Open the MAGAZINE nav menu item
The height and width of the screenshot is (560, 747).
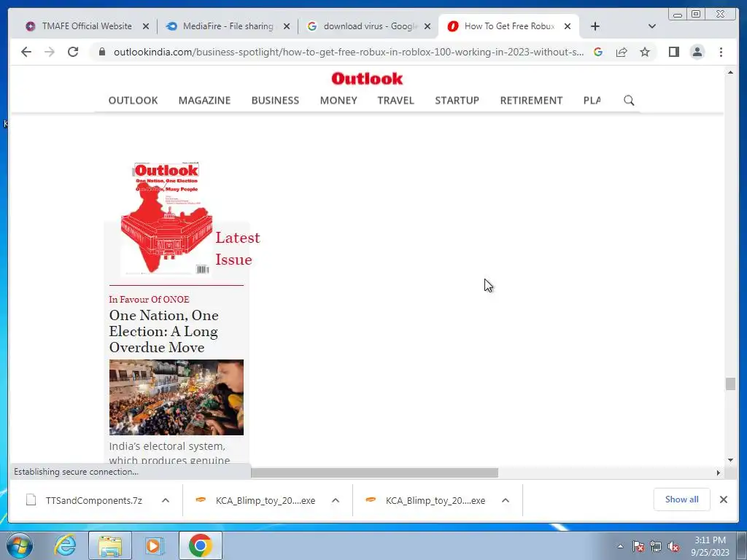tap(204, 101)
